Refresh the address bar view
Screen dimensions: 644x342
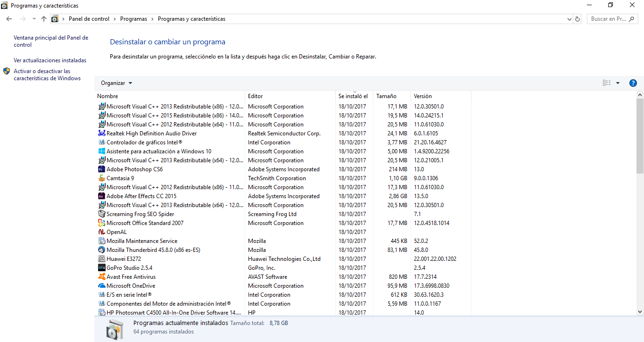578,19
